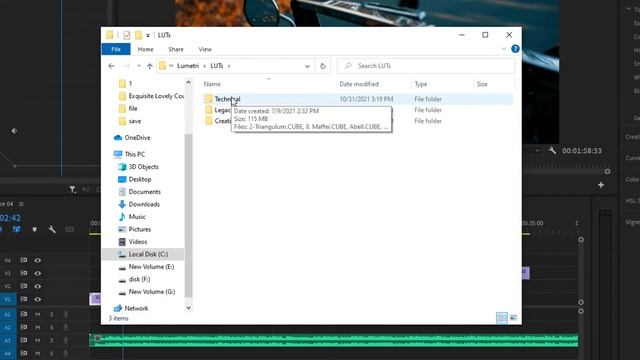Sort by Date modified column header

coord(359,84)
